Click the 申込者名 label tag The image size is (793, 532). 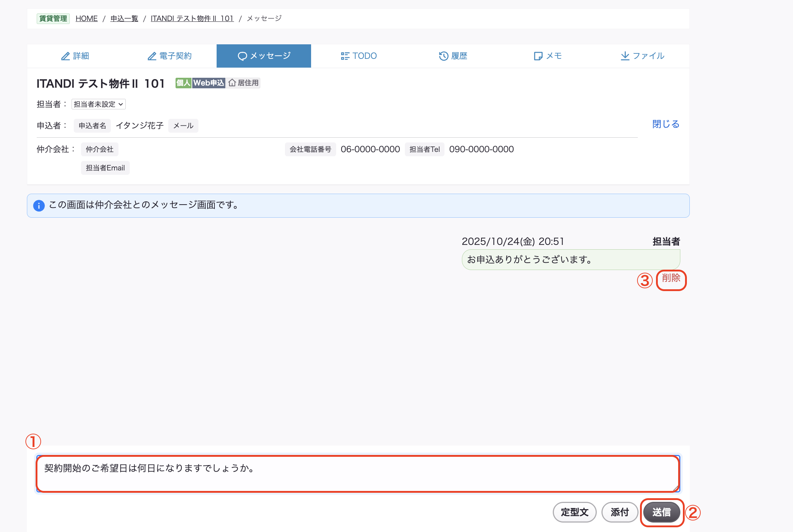tap(92, 126)
